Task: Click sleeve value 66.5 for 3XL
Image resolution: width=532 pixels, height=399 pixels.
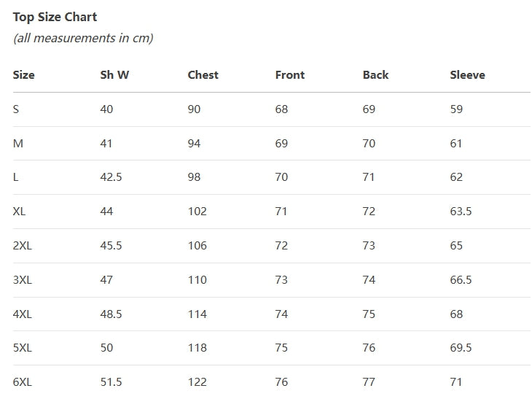Action: click(x=461, y=280)
